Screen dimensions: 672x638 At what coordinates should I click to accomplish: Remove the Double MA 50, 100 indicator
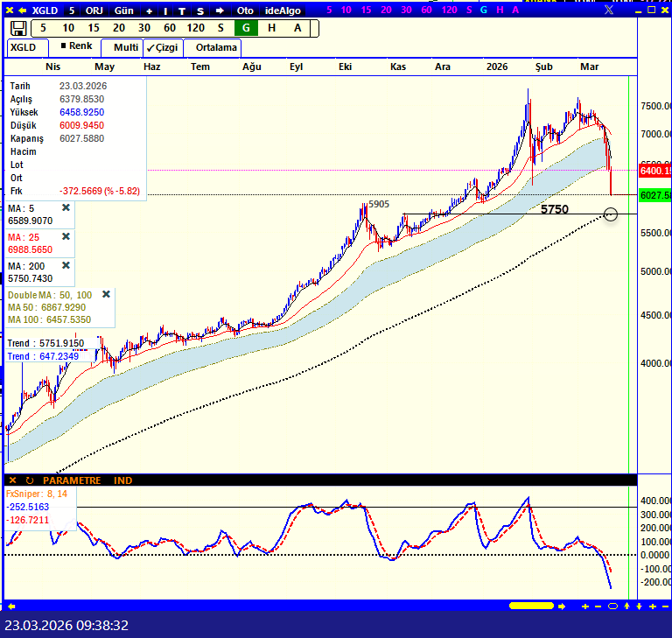[106, 294]
